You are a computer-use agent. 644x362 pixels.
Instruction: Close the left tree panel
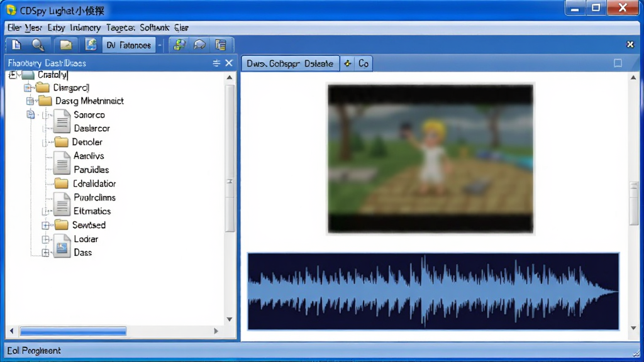229,63
